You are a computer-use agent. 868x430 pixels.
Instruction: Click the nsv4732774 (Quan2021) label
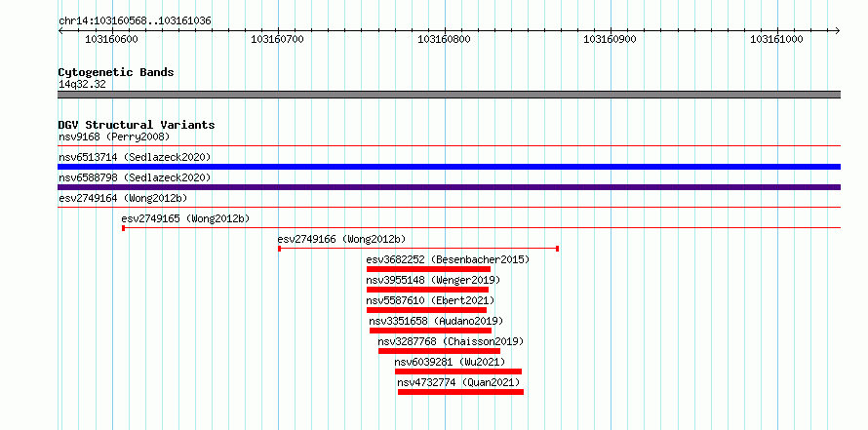click(459, 382)
